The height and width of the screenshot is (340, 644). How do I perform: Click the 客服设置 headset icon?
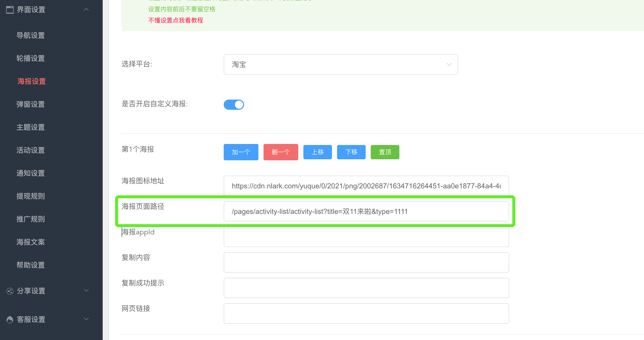[10, 320]
